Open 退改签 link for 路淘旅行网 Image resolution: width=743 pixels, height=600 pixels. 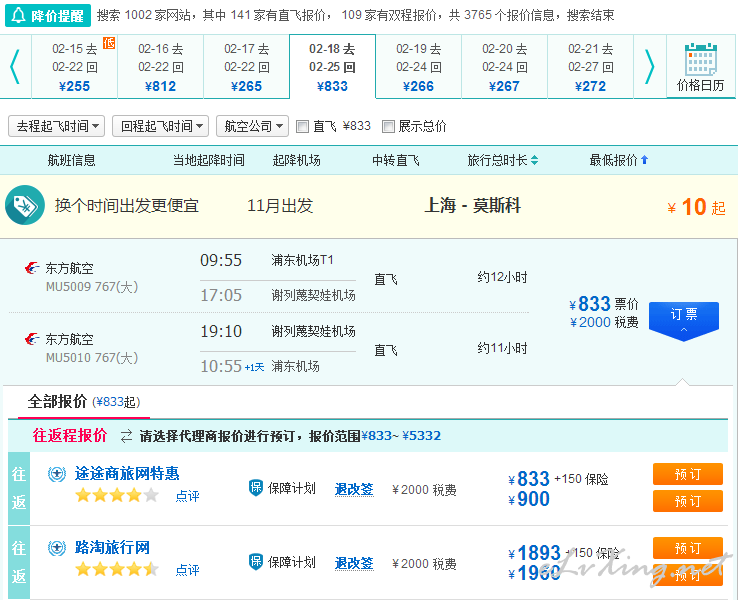(354, 563)
